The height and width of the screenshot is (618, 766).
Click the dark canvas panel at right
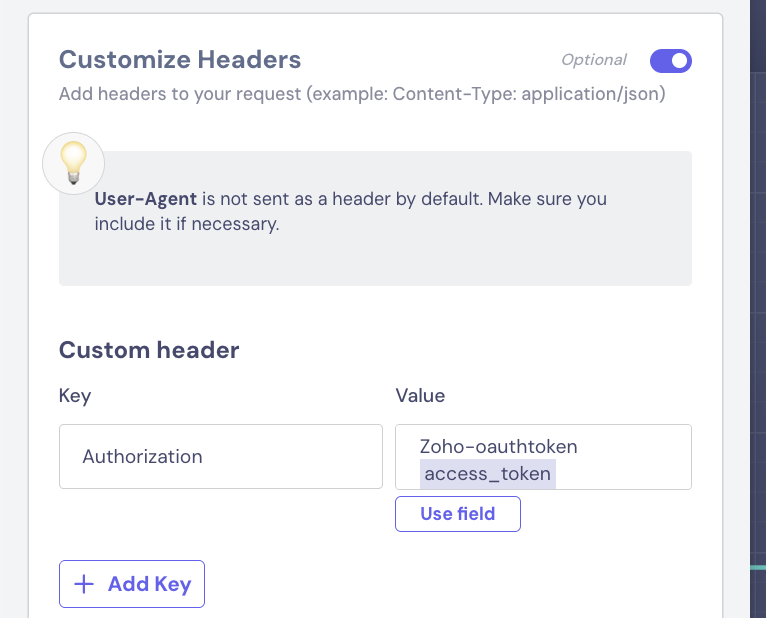click(758, 309)
